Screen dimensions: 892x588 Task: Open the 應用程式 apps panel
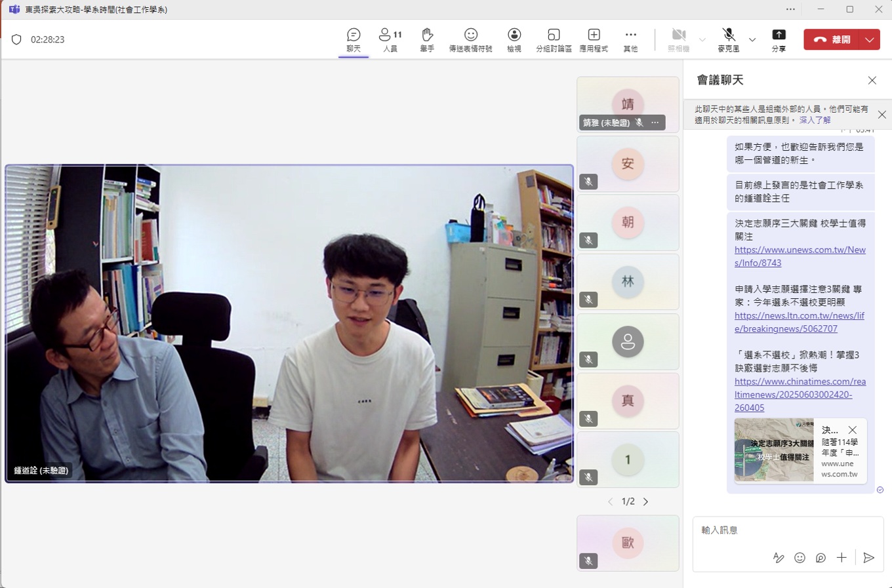pyautogui.click(x=593, y=39)
